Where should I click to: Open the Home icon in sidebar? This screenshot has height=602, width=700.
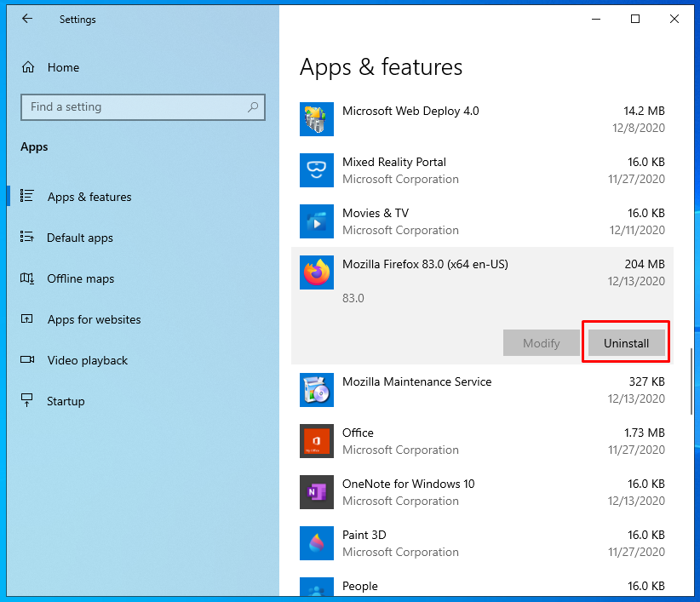(x=28, y=67)
